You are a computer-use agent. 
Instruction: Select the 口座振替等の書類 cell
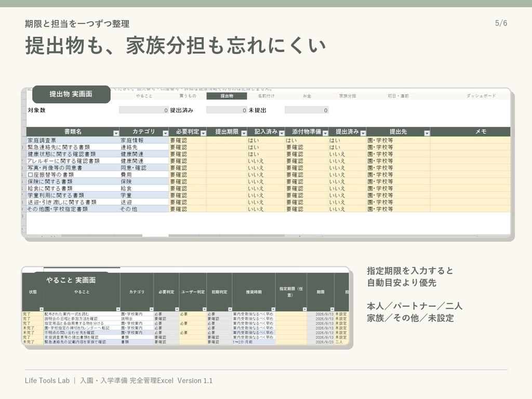coord(72,175)
